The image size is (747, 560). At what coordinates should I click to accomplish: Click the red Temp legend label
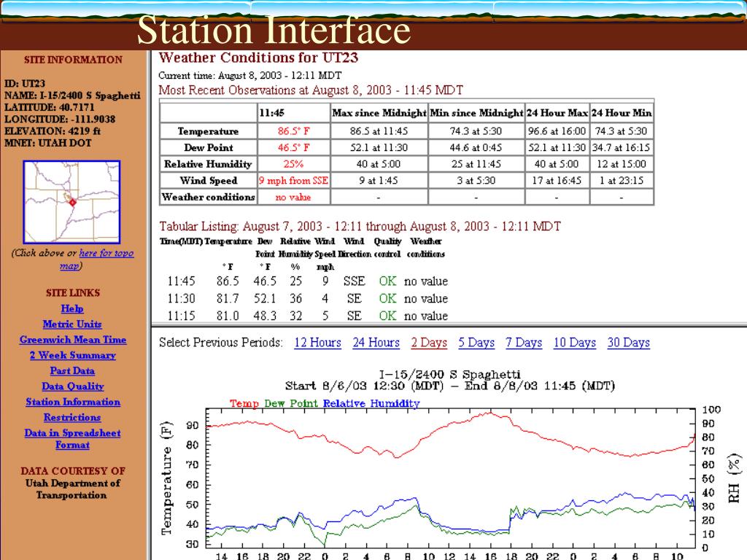[x=244, y=403]
